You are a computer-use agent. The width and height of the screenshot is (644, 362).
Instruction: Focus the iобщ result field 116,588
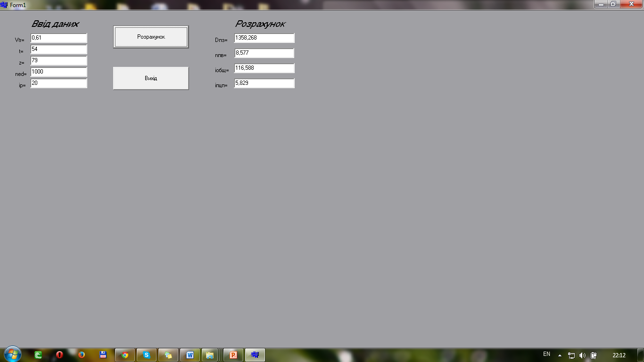pyautogui.click(x=264, y=68)
